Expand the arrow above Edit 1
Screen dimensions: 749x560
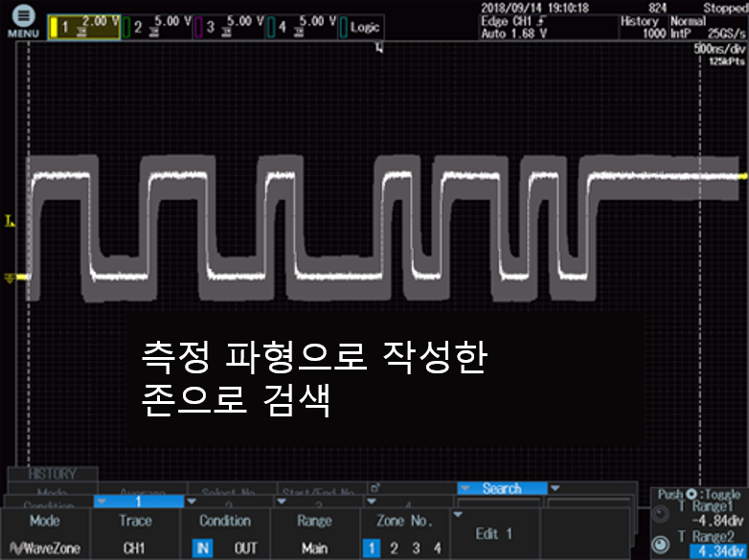pyautogui.click(x=457, y=514)
